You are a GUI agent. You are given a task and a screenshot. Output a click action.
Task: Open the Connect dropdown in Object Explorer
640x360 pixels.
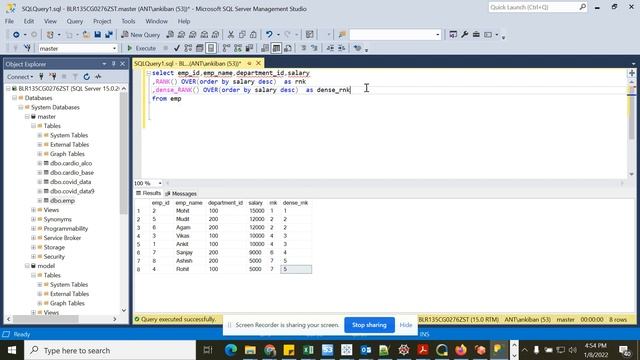[x=20, y=76]
